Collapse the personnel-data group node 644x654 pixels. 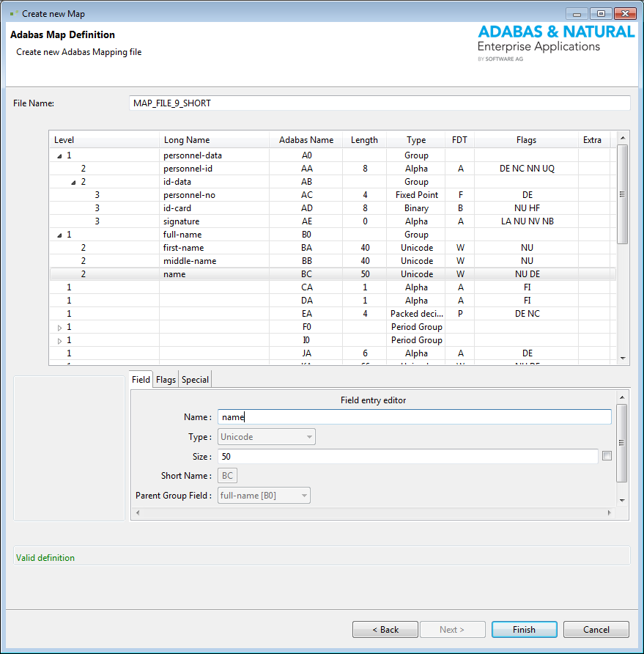coord(59,155)
